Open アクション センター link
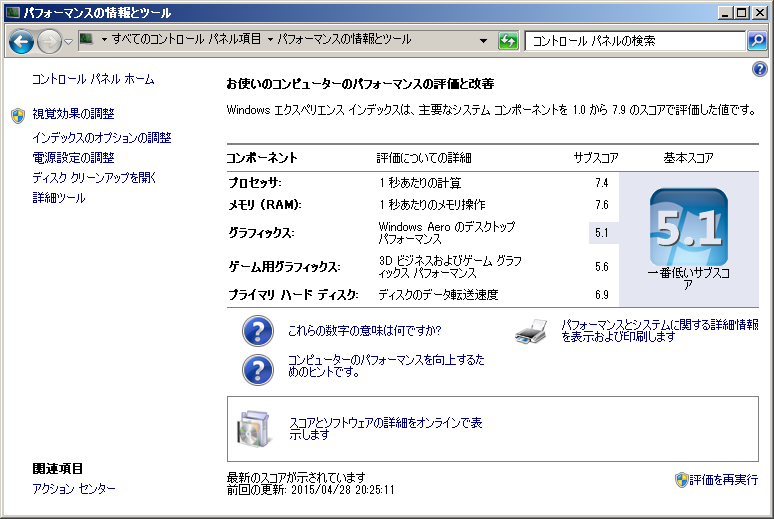Screen dimensions: 774x519 coord(74,488)
